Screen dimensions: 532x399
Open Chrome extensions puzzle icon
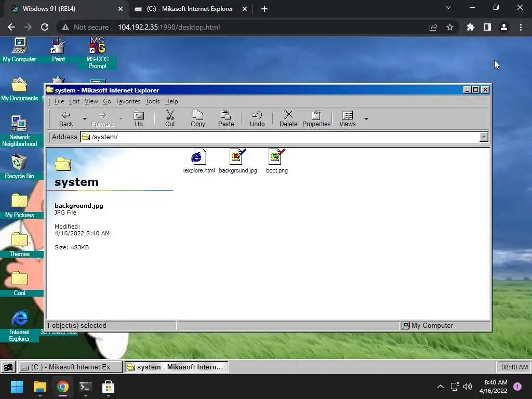[470, 27]
